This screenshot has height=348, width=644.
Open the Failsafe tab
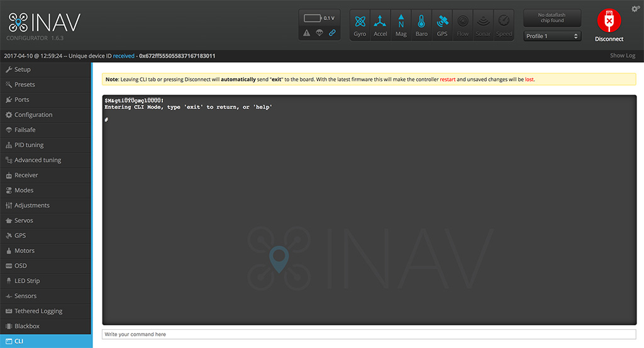point(25,130)
